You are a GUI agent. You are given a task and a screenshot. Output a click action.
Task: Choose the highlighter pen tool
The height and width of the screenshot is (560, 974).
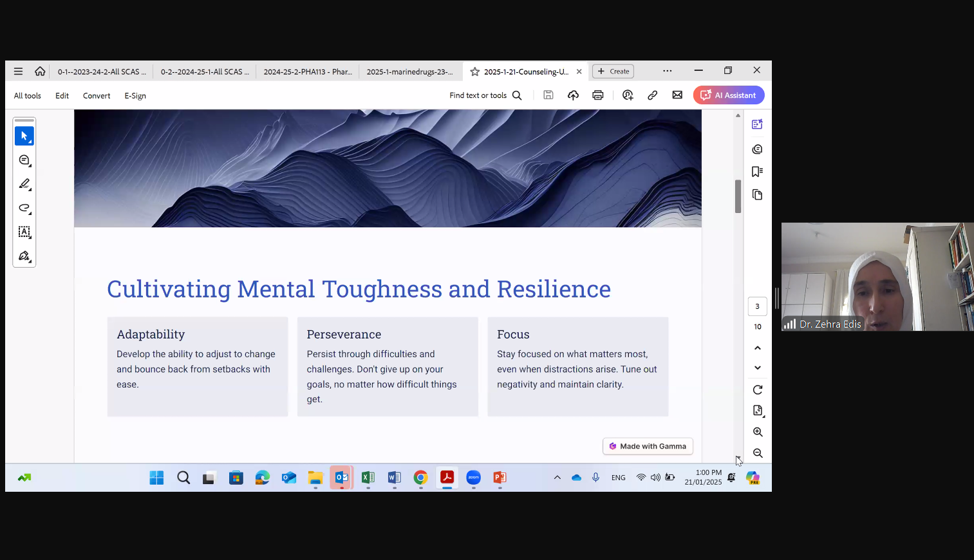click(24, 184)
